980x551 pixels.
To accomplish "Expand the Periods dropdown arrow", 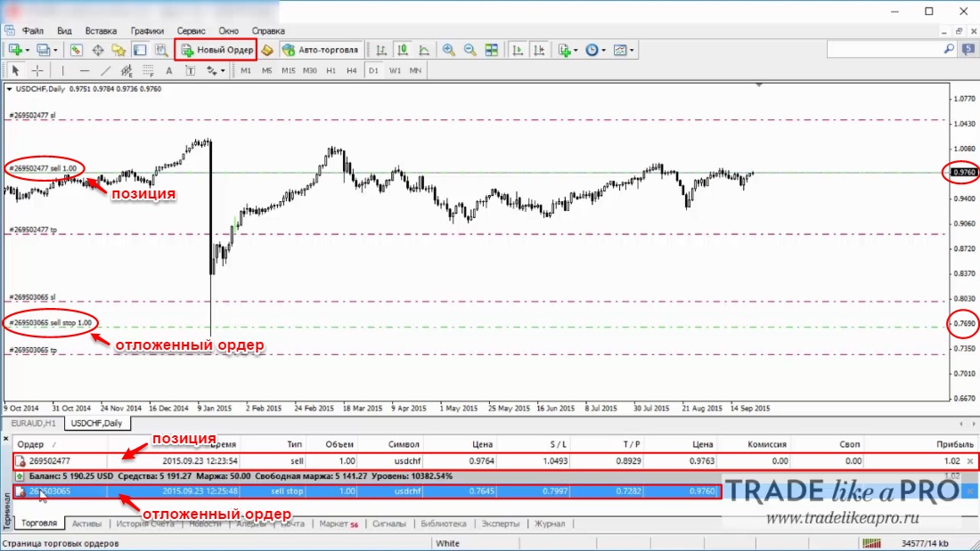I will pos(603,51).
